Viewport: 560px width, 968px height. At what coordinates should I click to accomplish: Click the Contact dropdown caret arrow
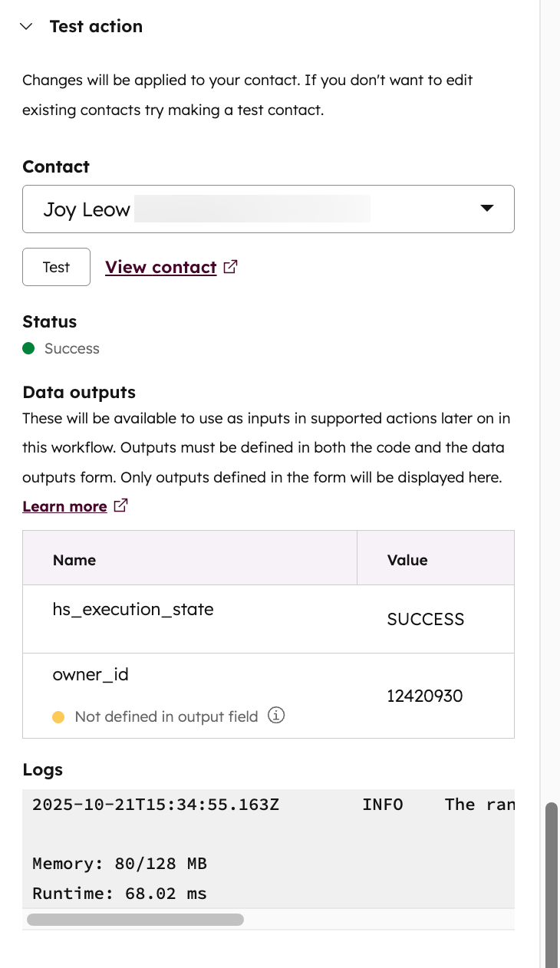486,209
